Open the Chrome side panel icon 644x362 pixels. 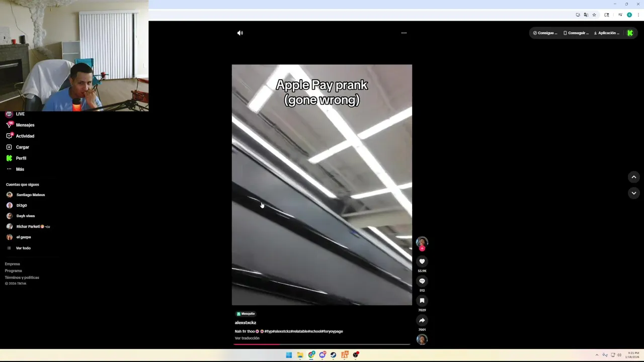pos(607,15)
